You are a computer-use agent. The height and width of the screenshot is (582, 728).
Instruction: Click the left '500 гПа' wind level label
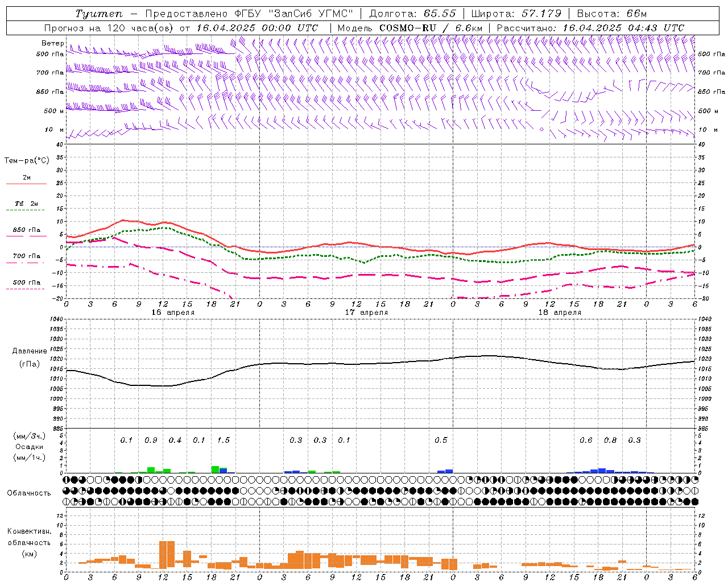point(50,54)
